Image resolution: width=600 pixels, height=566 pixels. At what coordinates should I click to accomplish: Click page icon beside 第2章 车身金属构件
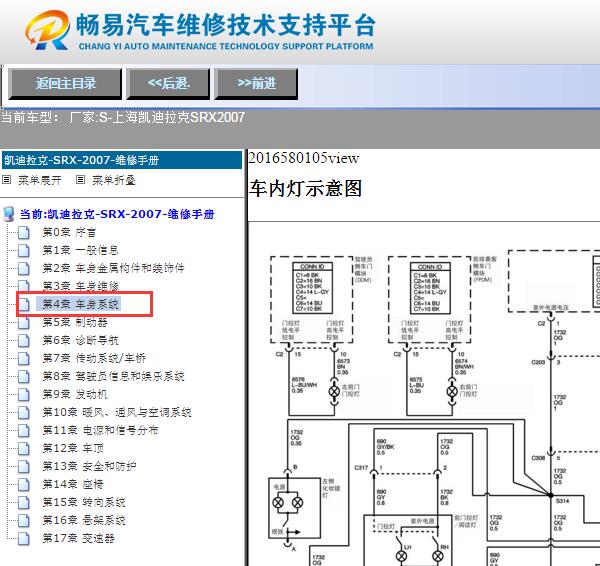tap(24, 268)
